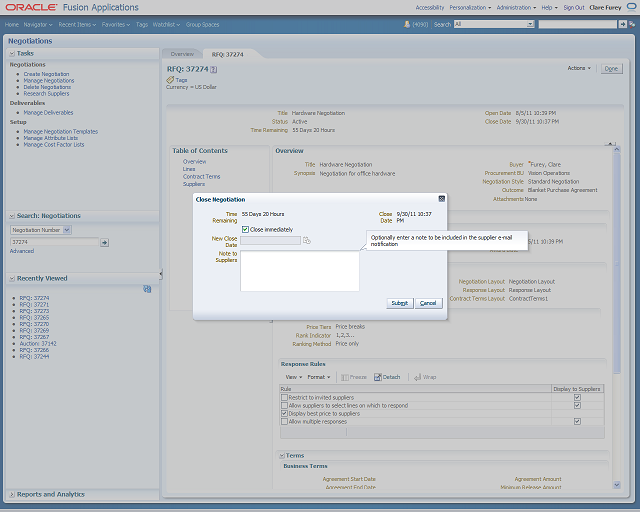This screenshot has height=512, width=640.
Task: Click the vertical scrollbar down arrow
Action: coord(617,485)
